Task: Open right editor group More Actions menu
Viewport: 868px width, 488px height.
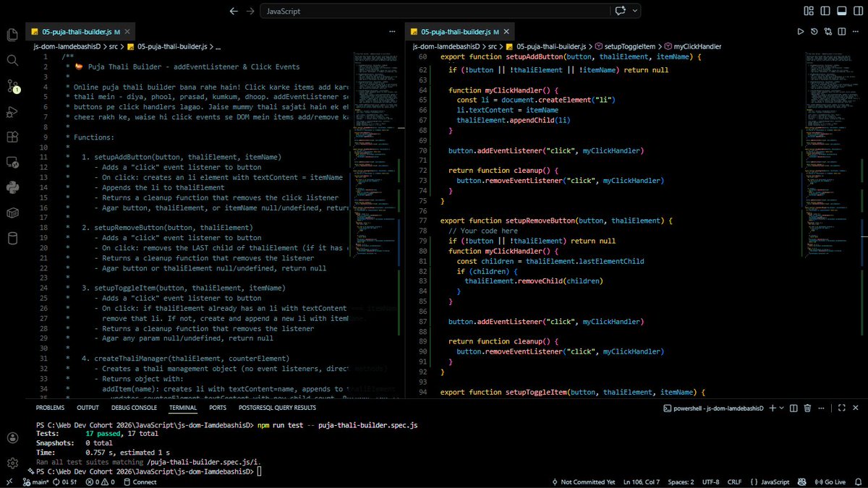Action: [857, 32]
